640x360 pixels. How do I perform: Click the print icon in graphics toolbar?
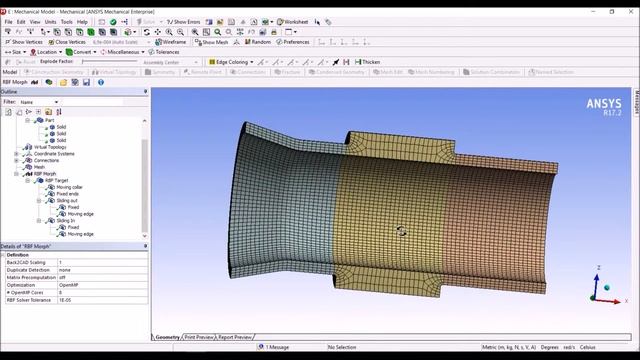tap(274, 32)
